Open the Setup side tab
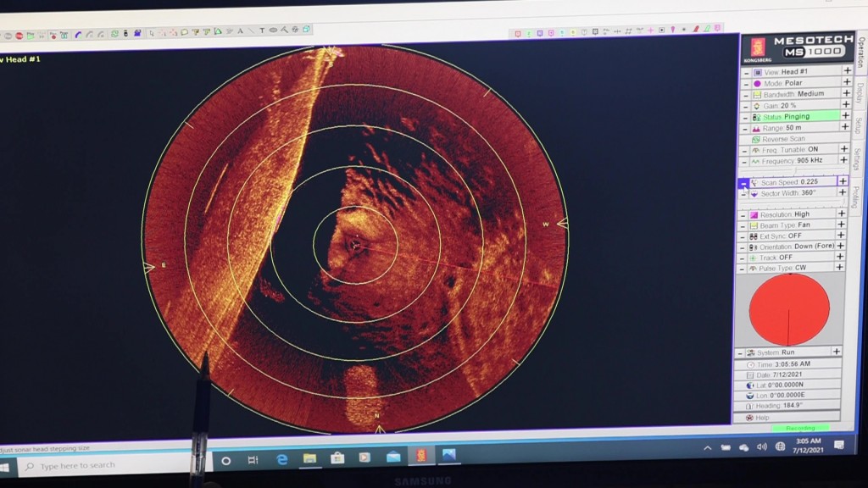868x488 pixels. [858, 125]
